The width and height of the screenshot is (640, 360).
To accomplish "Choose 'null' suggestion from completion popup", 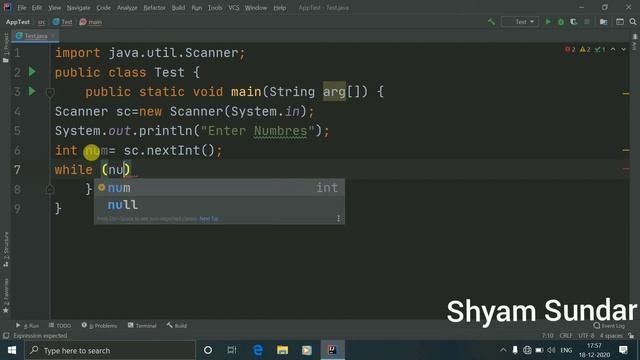I will 219,205.
